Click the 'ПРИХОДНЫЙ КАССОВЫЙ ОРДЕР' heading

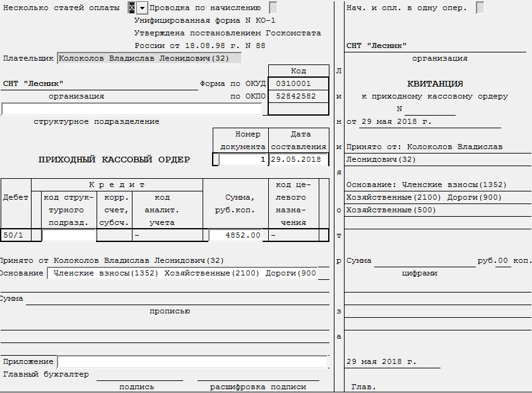(x=114, y=160)
